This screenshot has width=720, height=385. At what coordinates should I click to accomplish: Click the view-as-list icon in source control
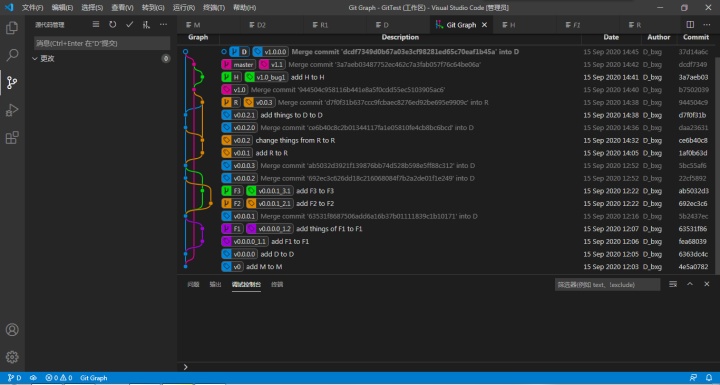[x=96, y=24]
